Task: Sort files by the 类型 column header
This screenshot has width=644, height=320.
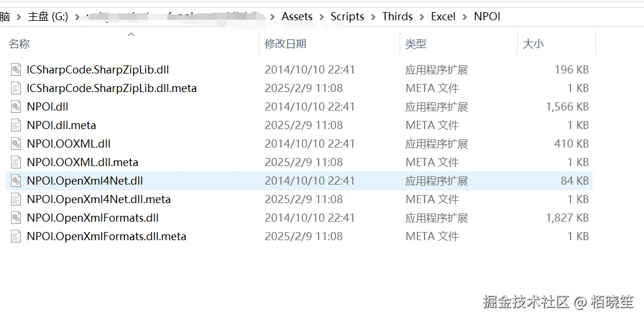Action: [416, 44]
